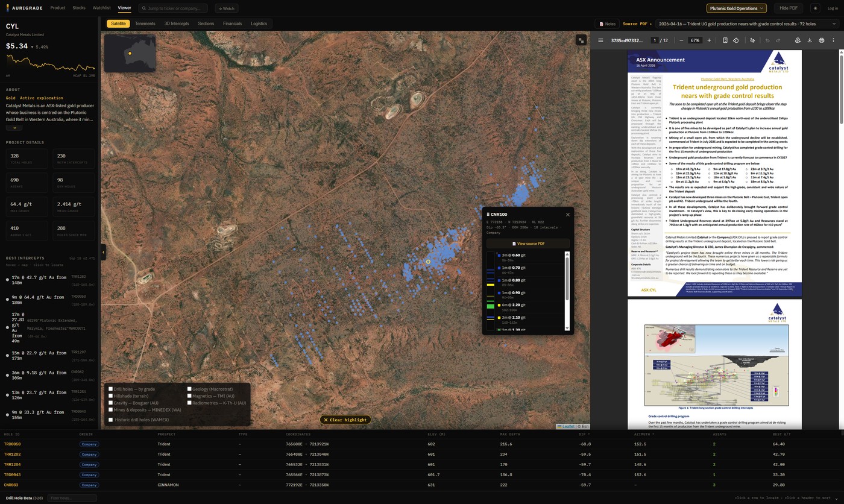This screenshot has height=504, width=844.
Task: Sort table by MAX DEPTH column
Action: pyautogui.click(x=510, y=434)
